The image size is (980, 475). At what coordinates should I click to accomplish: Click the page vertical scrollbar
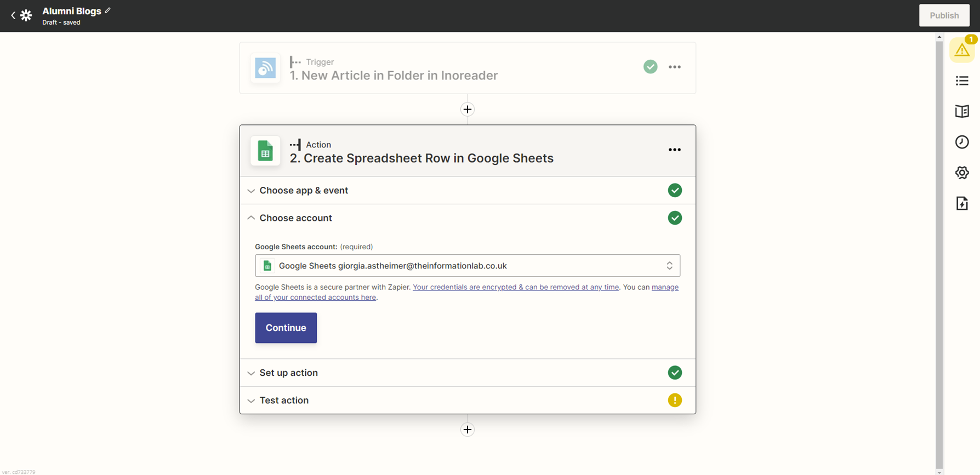coord(939,255)
